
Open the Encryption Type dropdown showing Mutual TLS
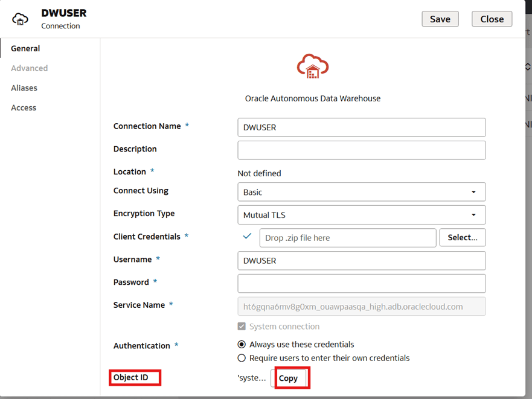point(476,214)
